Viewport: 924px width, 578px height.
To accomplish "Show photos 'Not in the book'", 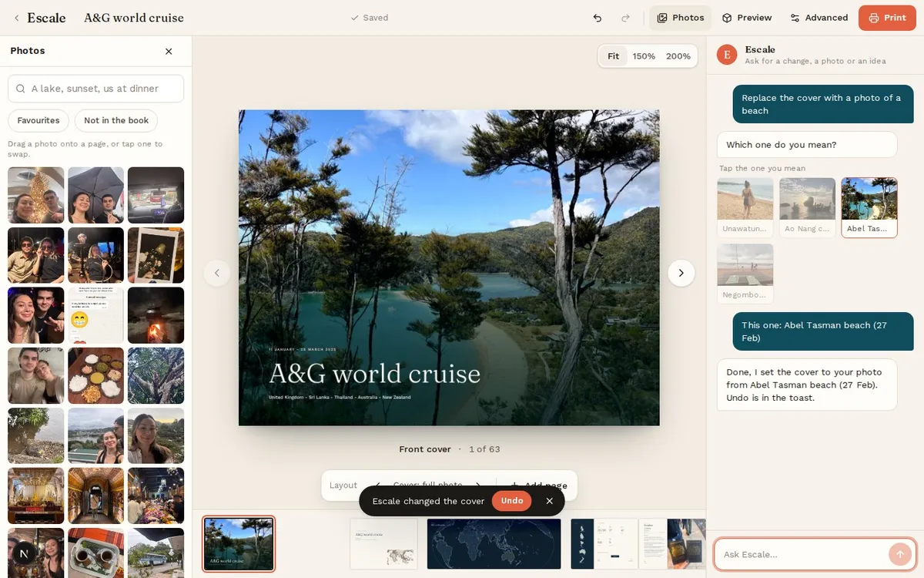I will pyautogui.click(x=116, y=120).
